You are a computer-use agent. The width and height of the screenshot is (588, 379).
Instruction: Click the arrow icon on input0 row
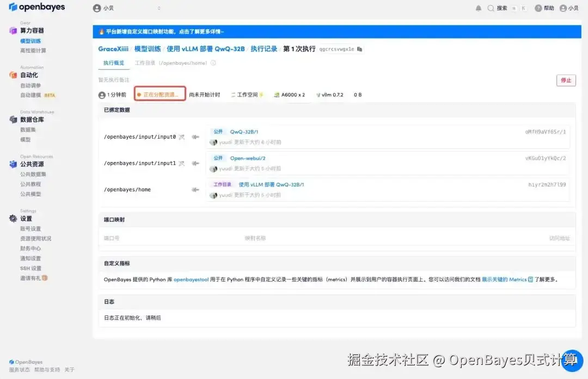[195, 137]
